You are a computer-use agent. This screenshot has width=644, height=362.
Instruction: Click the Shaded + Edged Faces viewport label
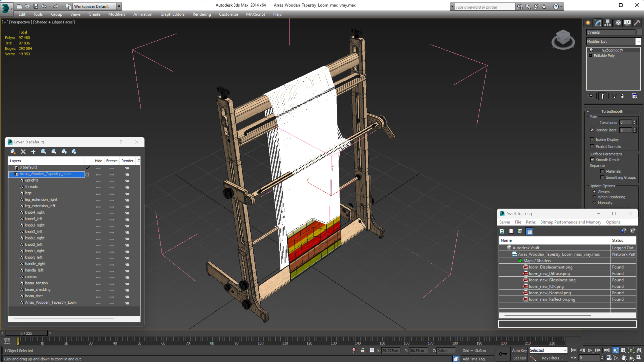[54, 22]
